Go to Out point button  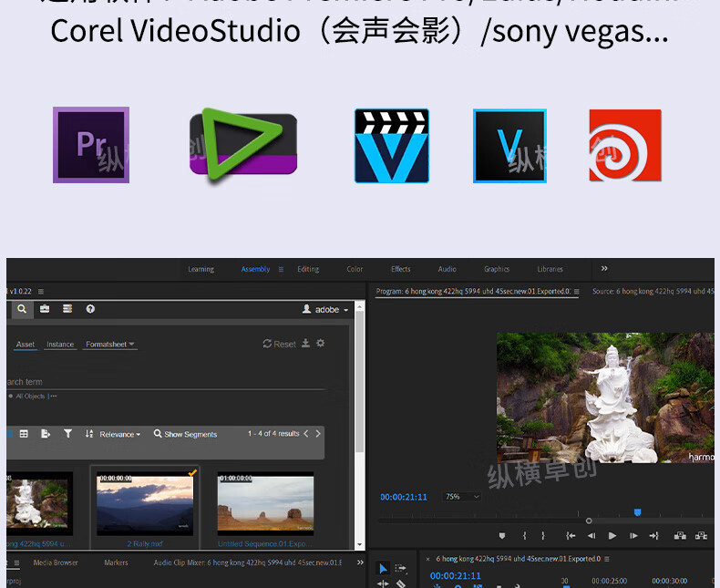pyautogui.click(x=653, y=536)
